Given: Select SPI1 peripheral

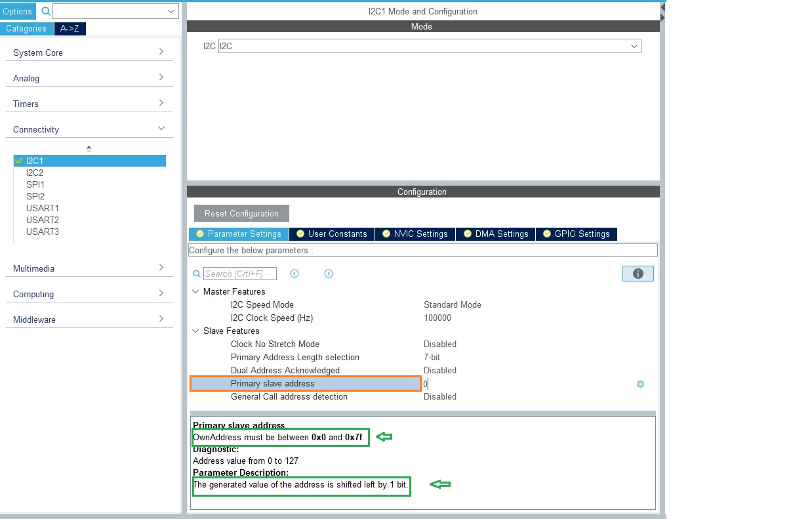Looking at the screenshot, I should pyautogui.click(x=35, y=184).
